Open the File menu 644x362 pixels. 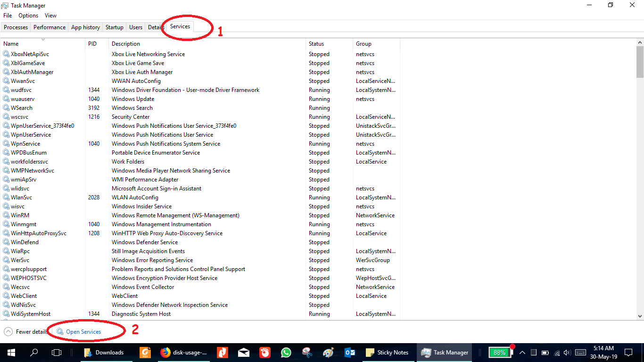[x=8, y=16]
